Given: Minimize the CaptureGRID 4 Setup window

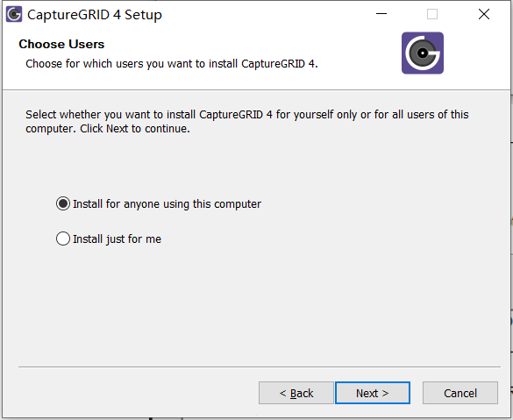Looking at the screenshot, I should coord(381,14).
